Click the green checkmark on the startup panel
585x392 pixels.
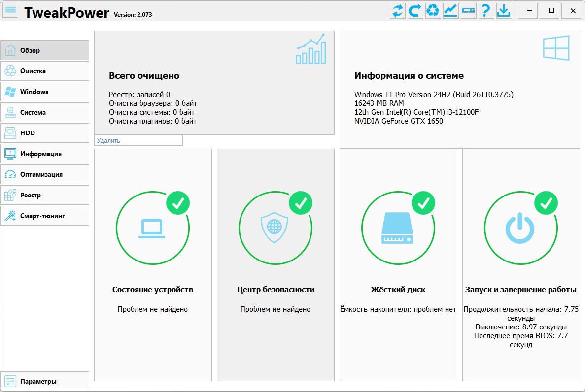[546, 203]
